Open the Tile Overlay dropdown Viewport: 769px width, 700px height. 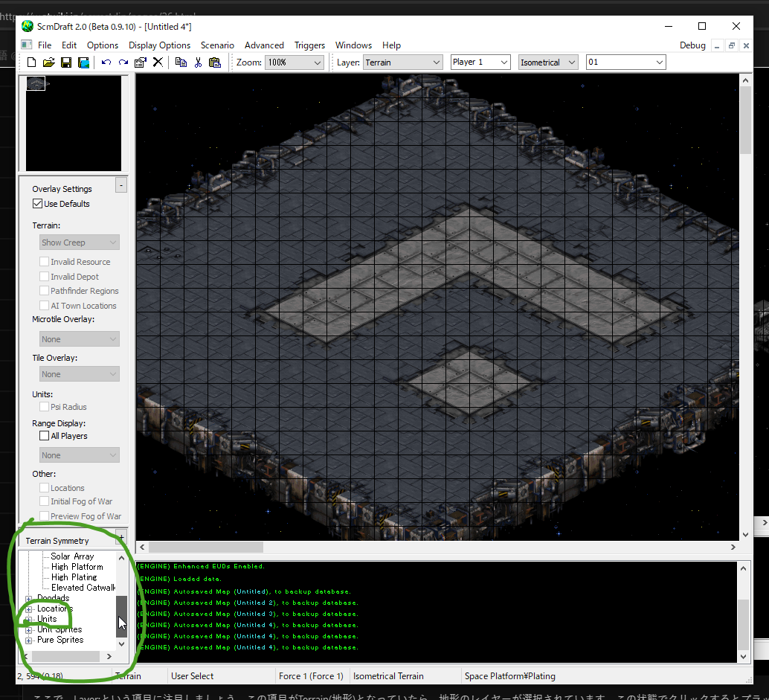tap(80, 374)
